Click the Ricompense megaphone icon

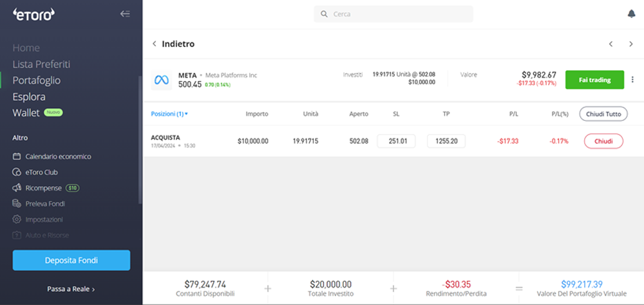[17, 188]
